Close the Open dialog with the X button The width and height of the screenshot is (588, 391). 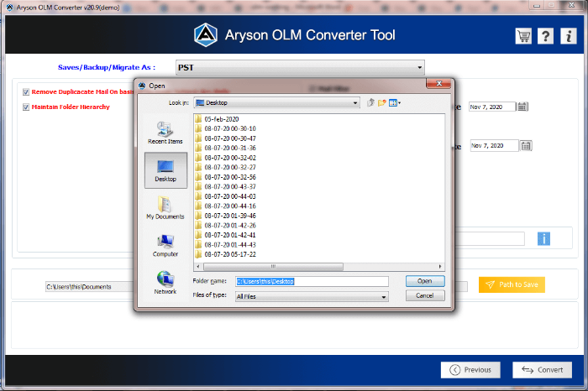(x=438, y=84)
